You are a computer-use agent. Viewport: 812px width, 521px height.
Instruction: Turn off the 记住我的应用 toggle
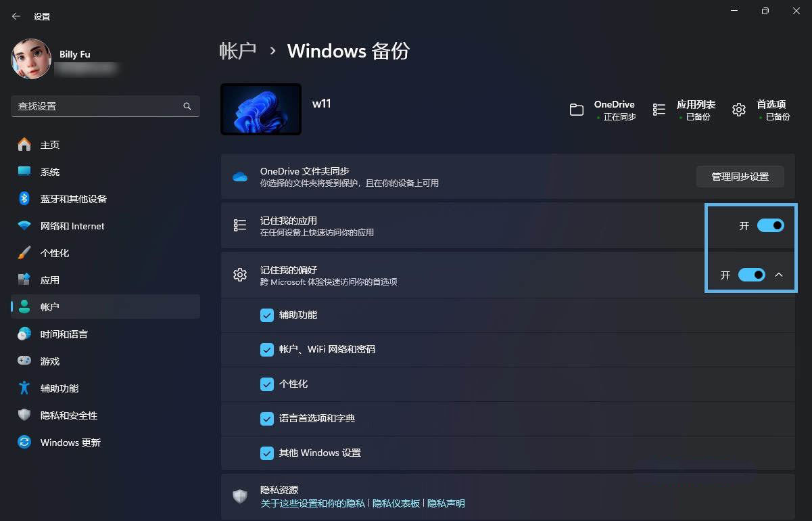[770, 225]
